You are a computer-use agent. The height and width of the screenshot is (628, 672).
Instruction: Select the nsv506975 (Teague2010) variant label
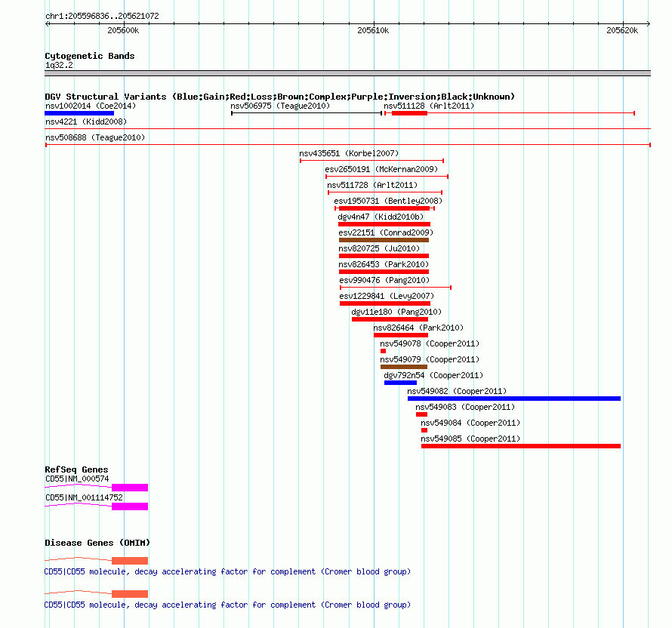pyautogui.click(x=280, y=106)
